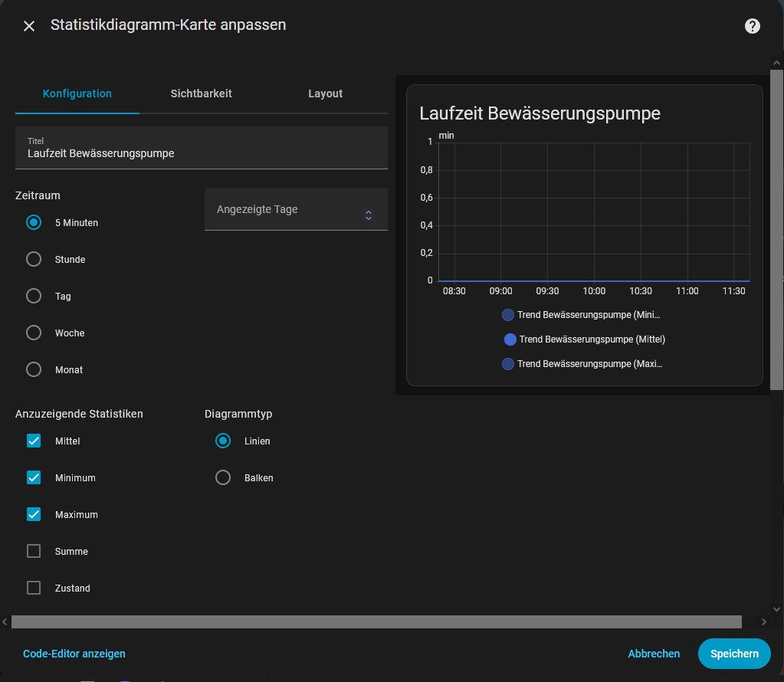Click the horizontal scrollbar's left arrow
This screenshot has width=784, height=682.
[x=5, y=621]
